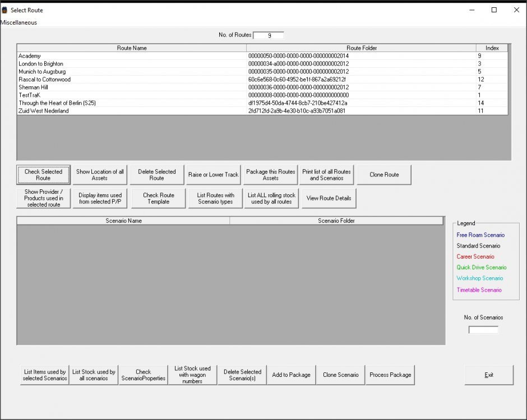Click the No. of Scenarios field
Viewport: 527px width, 420px height.
point(483,330)
